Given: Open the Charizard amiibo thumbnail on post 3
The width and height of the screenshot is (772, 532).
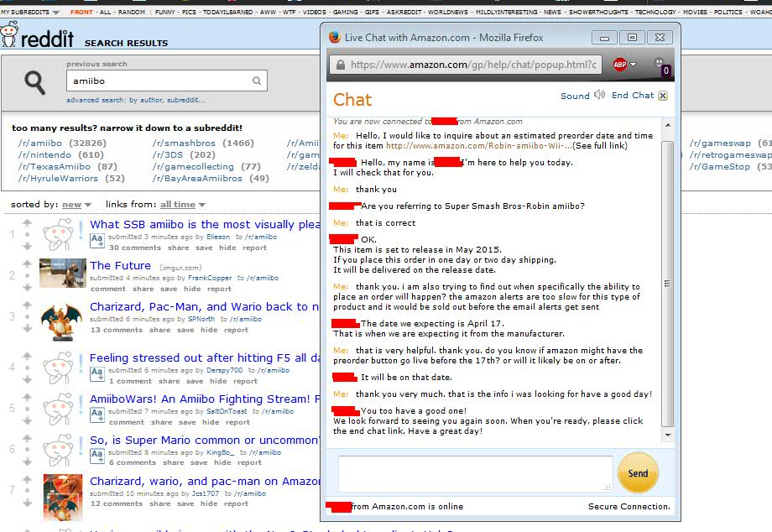Looking at the screenshot, I should tap(62, 322).
